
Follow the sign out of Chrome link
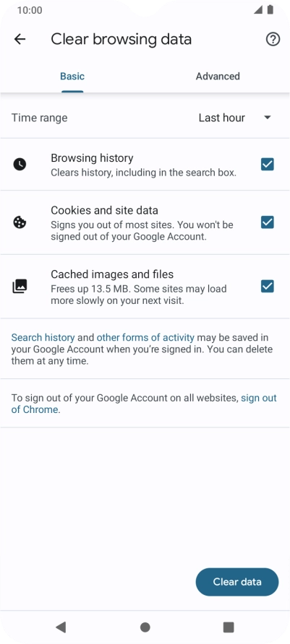coord(144,404)
